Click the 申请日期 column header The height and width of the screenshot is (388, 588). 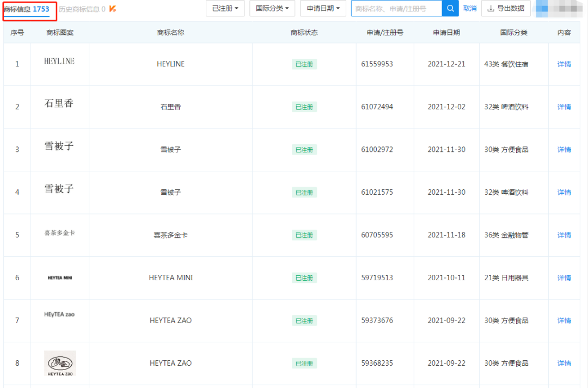(x=446, y=33)
